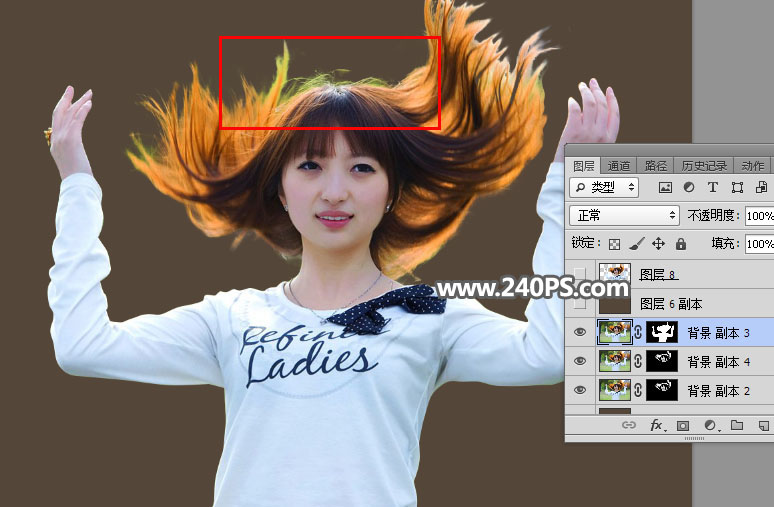Filter layers by shape layer icon
Screen dimensions: 774x507
[737, 188]
